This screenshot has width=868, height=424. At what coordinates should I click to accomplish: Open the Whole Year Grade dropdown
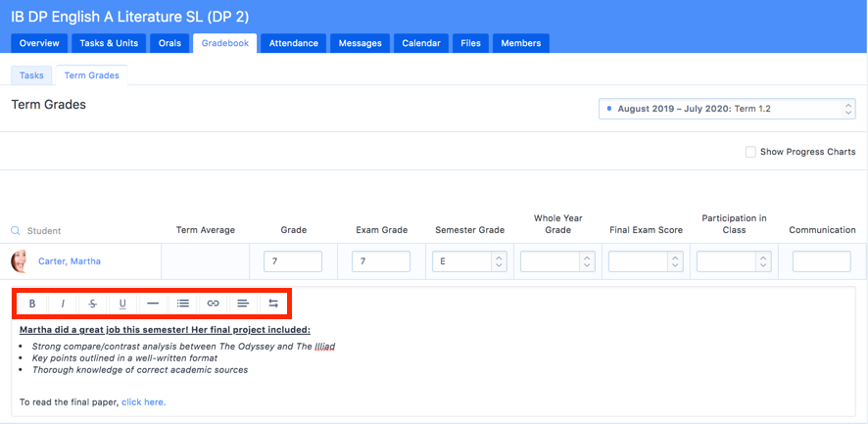pos(557,261)
